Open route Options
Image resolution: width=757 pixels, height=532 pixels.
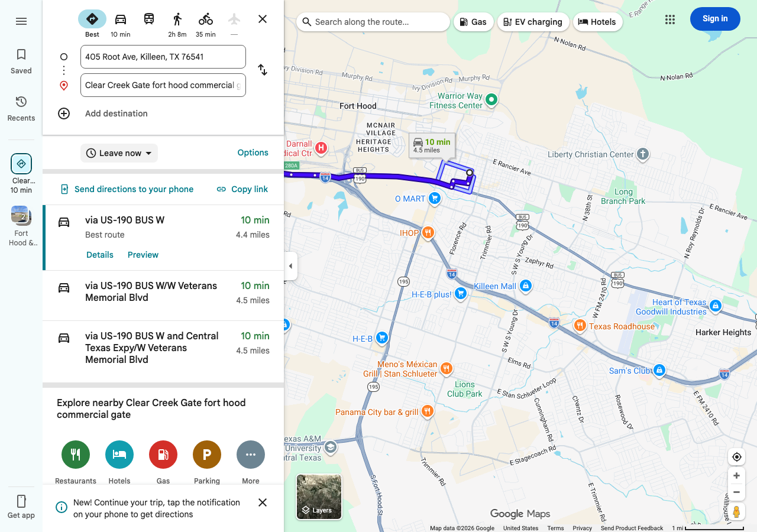tap(253, 153)
